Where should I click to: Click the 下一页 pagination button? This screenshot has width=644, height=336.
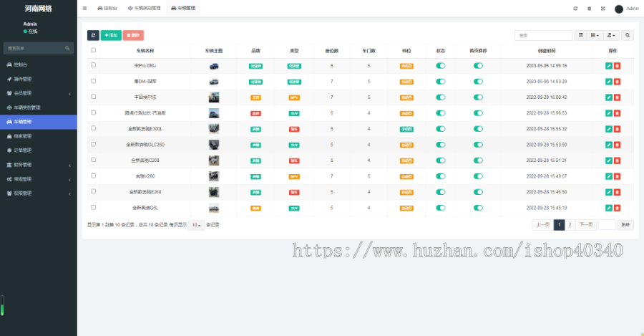(x=585, y=224)
